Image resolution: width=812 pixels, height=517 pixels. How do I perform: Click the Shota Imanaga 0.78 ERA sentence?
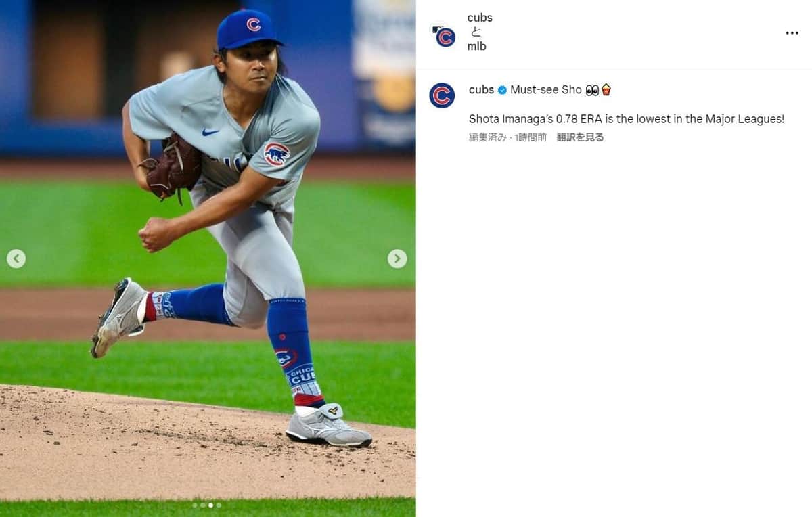coord(626,119)
